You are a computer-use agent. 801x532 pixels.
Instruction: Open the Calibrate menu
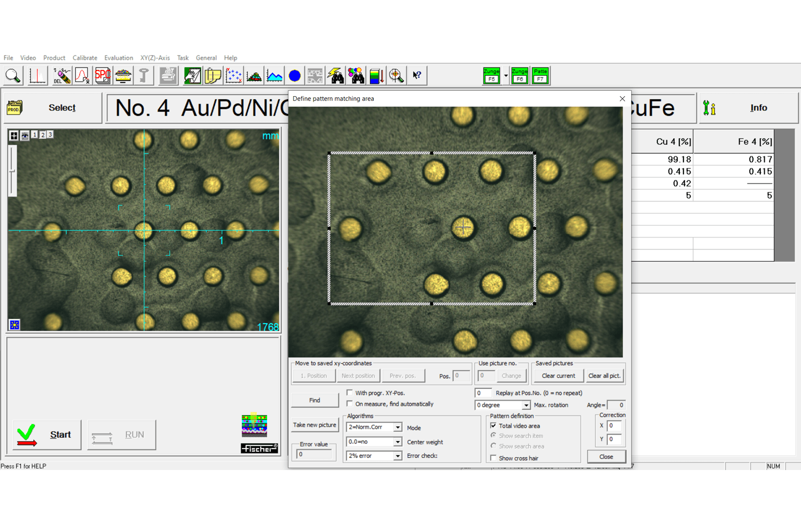pyautogui.click(x=85, y=58)
